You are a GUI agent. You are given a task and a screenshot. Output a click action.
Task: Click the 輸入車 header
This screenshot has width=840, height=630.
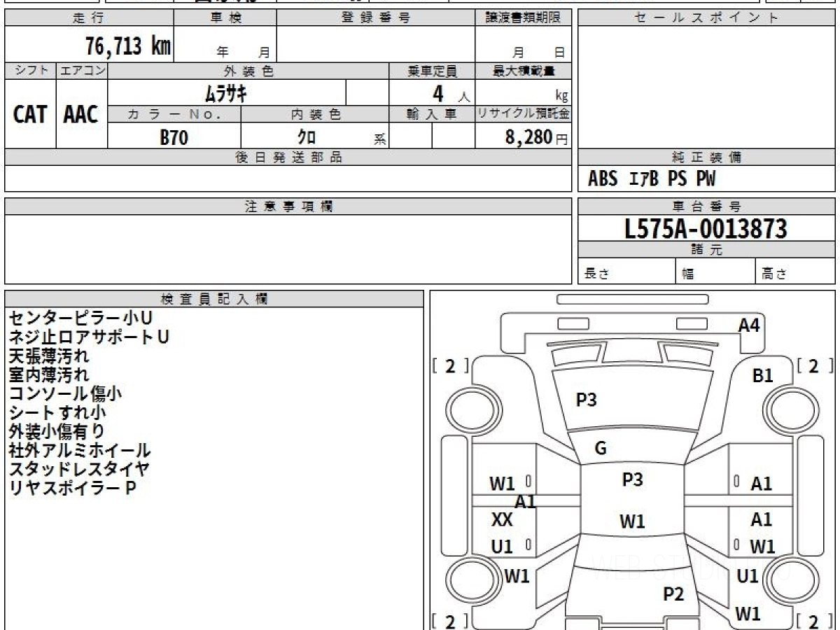tap(432, 114)
